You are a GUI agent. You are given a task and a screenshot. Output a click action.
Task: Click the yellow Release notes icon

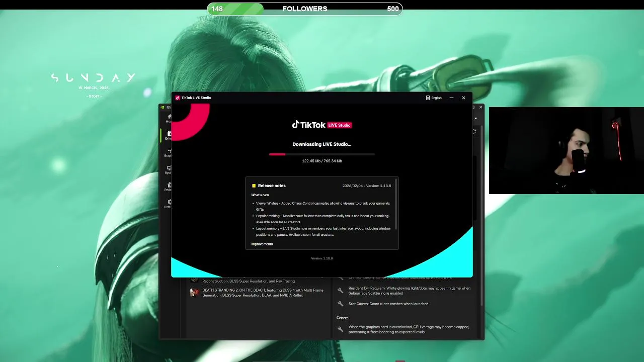254,186
